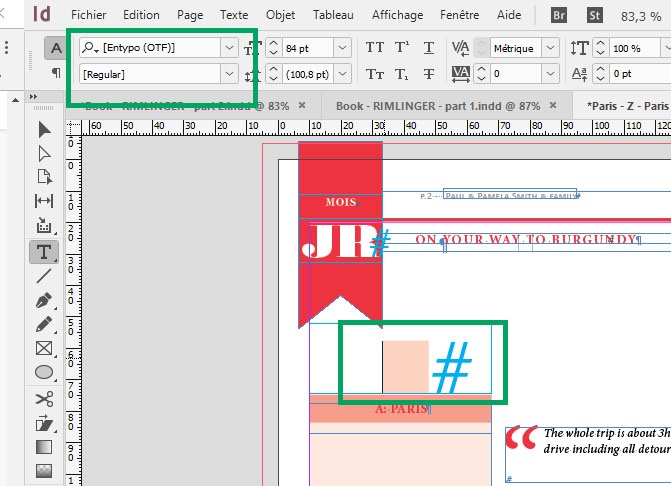The image size is (671, 486).
Task: Select the Pencil tool
Action: tap(44, 324)
